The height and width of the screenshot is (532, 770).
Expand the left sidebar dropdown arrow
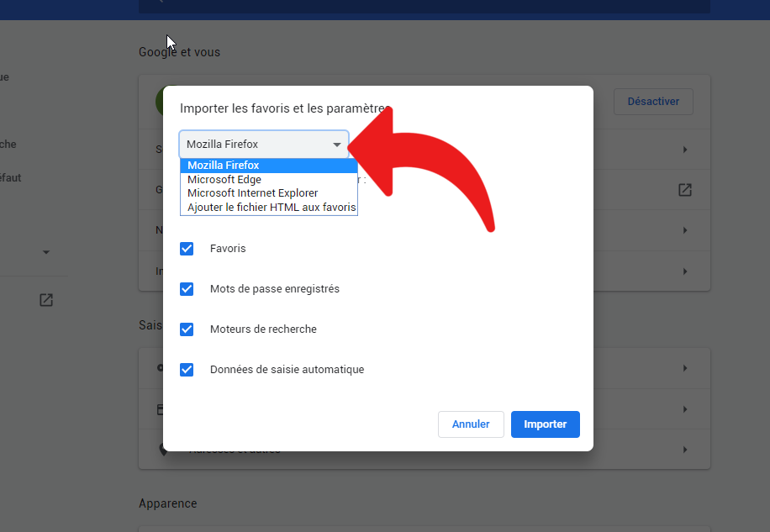click(x=46, y=252)
